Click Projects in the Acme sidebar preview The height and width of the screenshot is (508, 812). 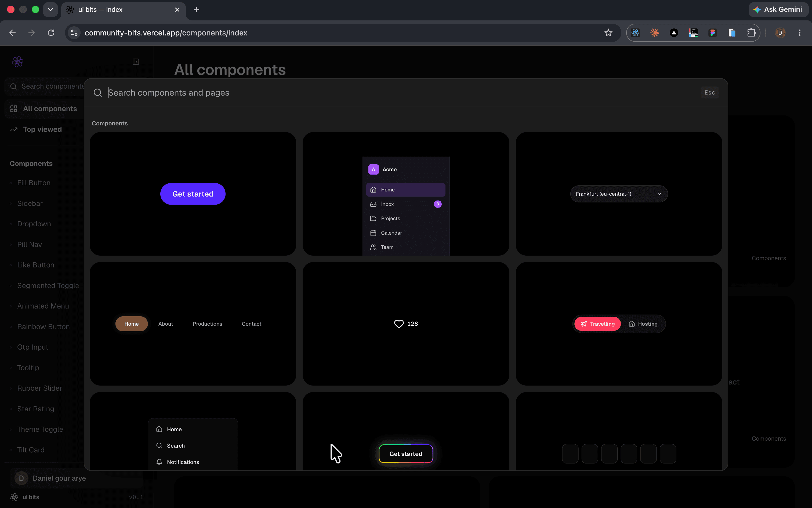pos(405,218)
